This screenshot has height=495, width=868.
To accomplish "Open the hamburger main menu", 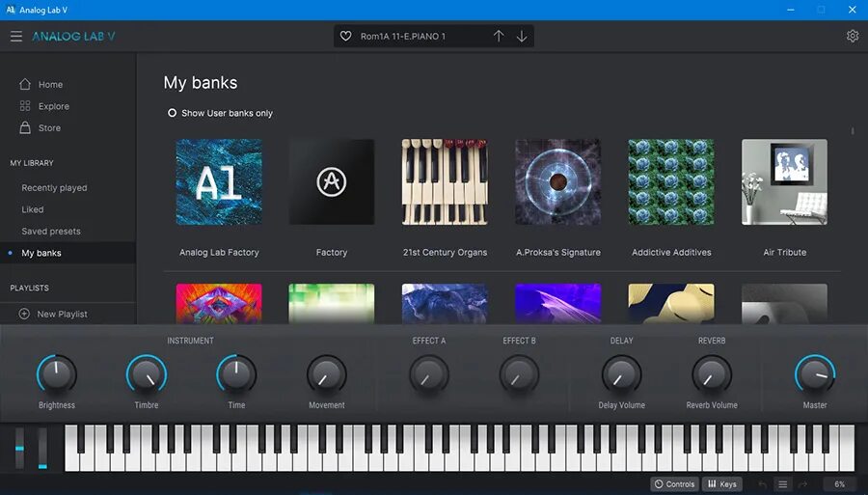I will tap(16, 37).
